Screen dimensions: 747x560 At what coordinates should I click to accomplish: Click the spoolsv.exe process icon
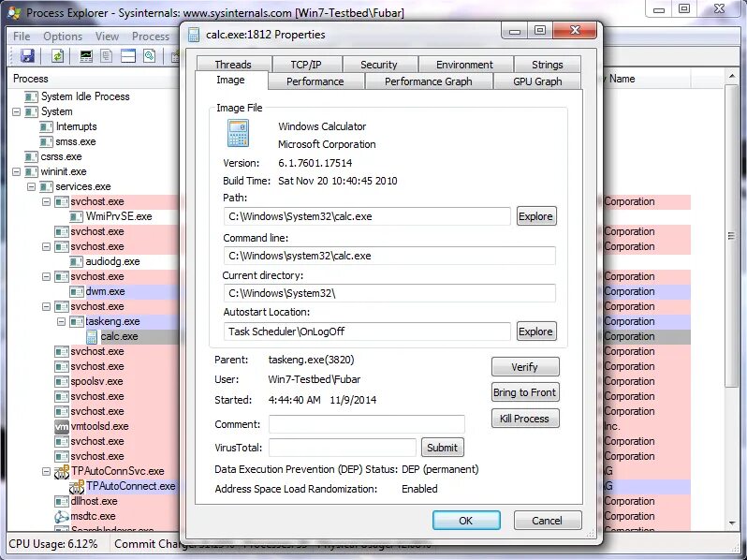point(62,381)
